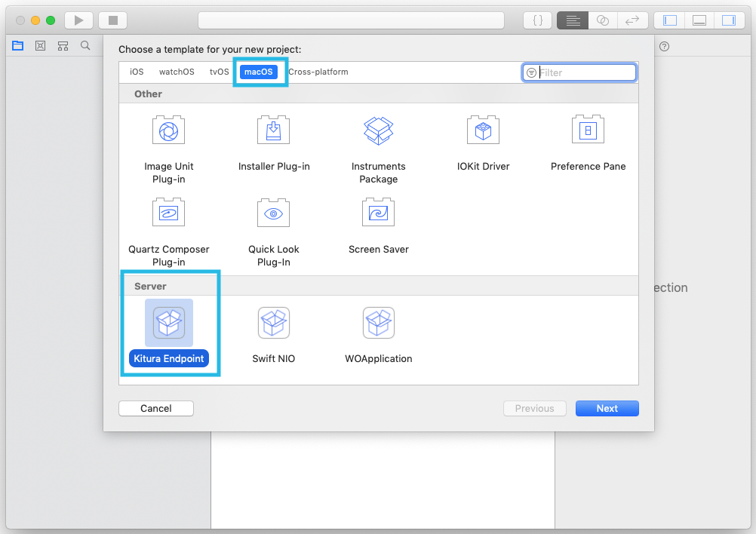756x534 pixels.
Task: Focus the template Filter field
Action: [579, 72]
